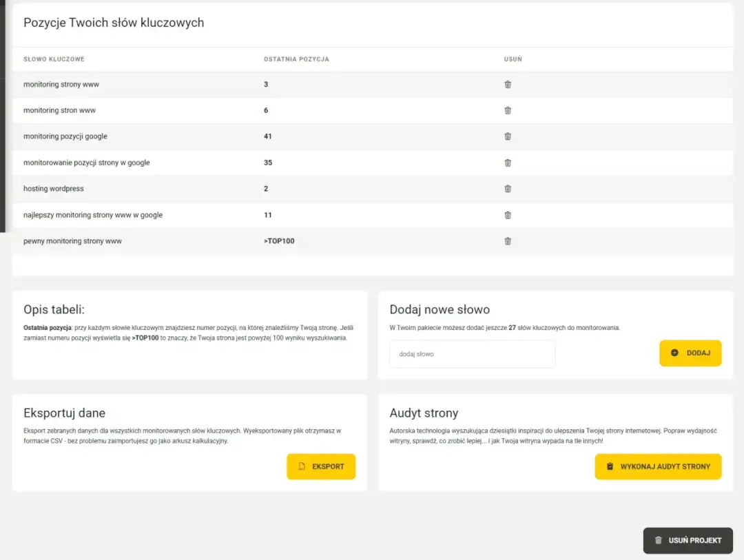Delete the keyword "monitoring pozycji google"
The image size is (744, 560).
(x=508, y=136)
